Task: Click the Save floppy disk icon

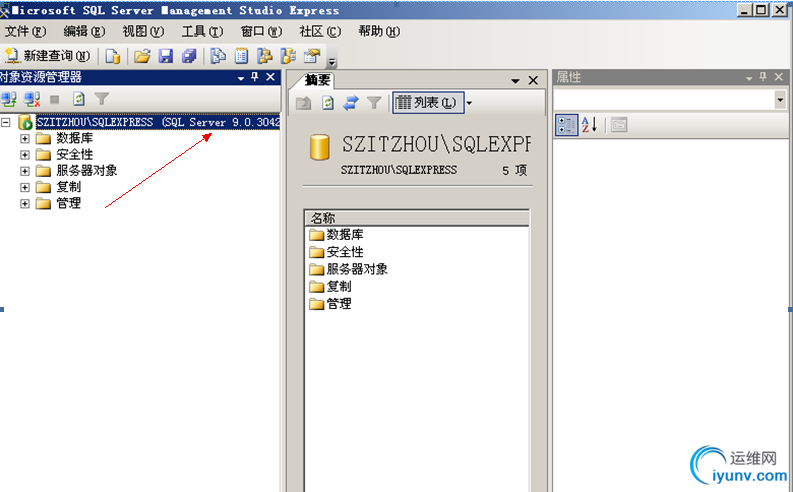Action: (x=166, y=56)
